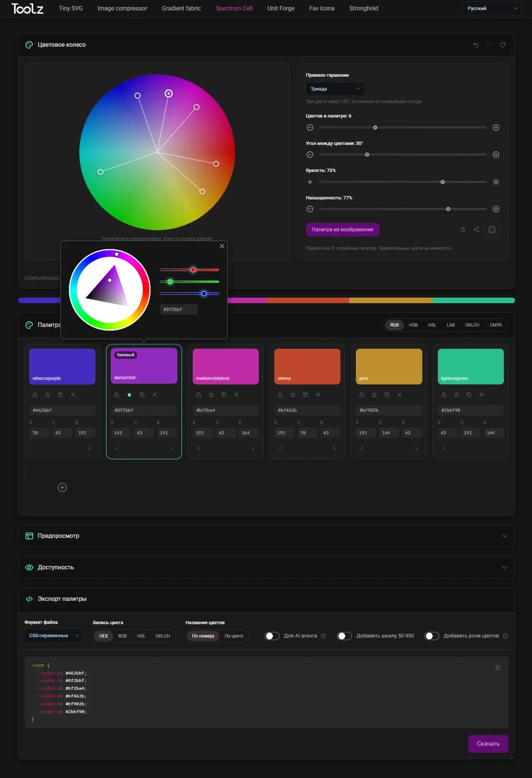Lock the rebeccapurple color card
532x778 pixels.
pyautogui.click(x=35, y=395)
